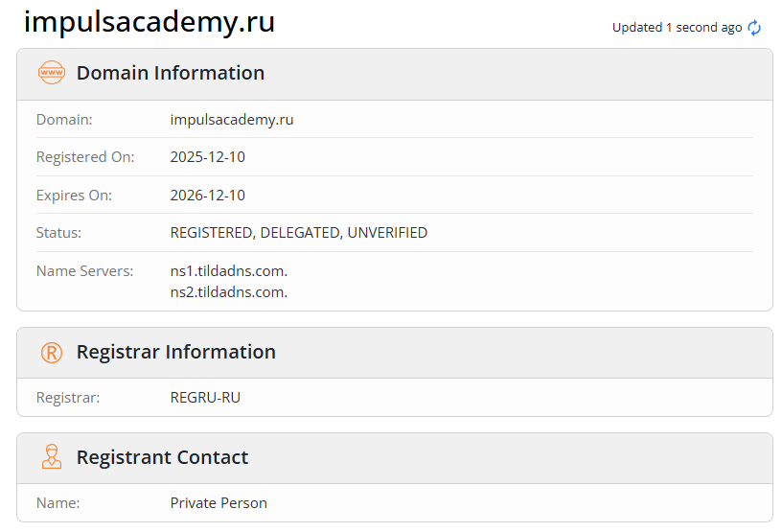Click the refresh icon beside the updated time
The width and height of the screenshot is (782, 532).
tap(754, 28)
